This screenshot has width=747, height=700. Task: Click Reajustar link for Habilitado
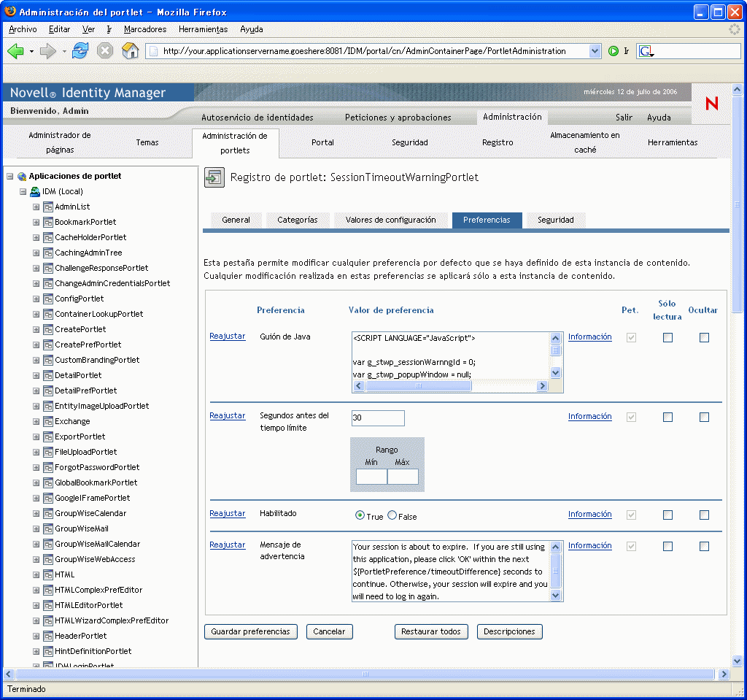227,514
